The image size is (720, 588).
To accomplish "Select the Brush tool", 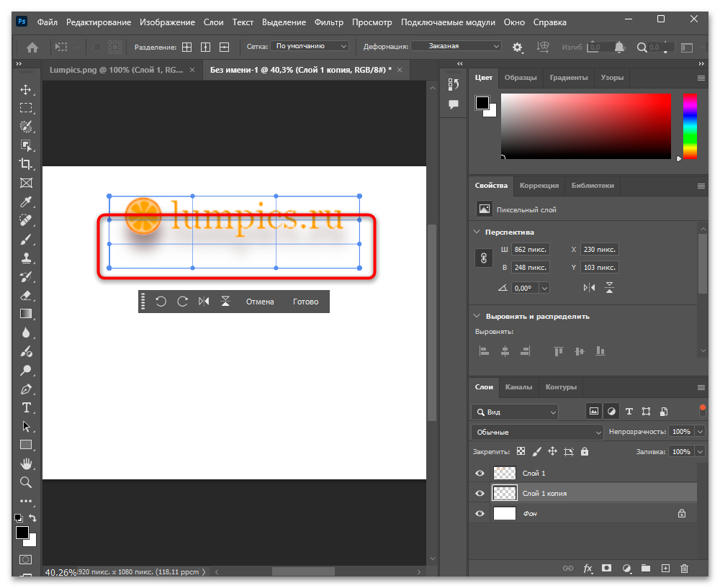I will 26,239.
